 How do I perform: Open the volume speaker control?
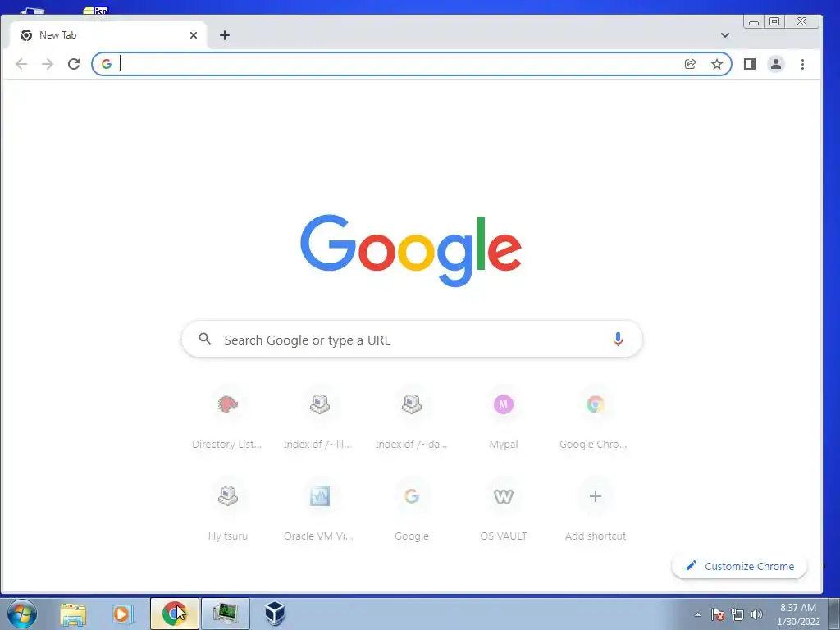(x=756, y=614)
